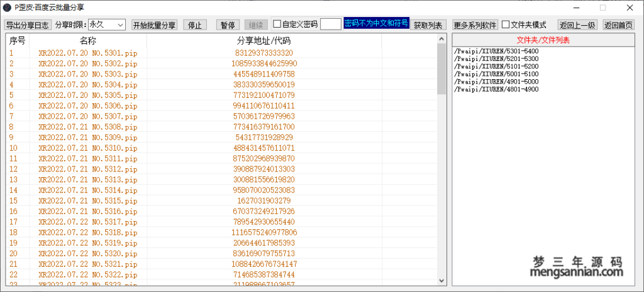Click row number 16 in 序号 column
This screenshot has width=644, height=292.
pos(13,211)
